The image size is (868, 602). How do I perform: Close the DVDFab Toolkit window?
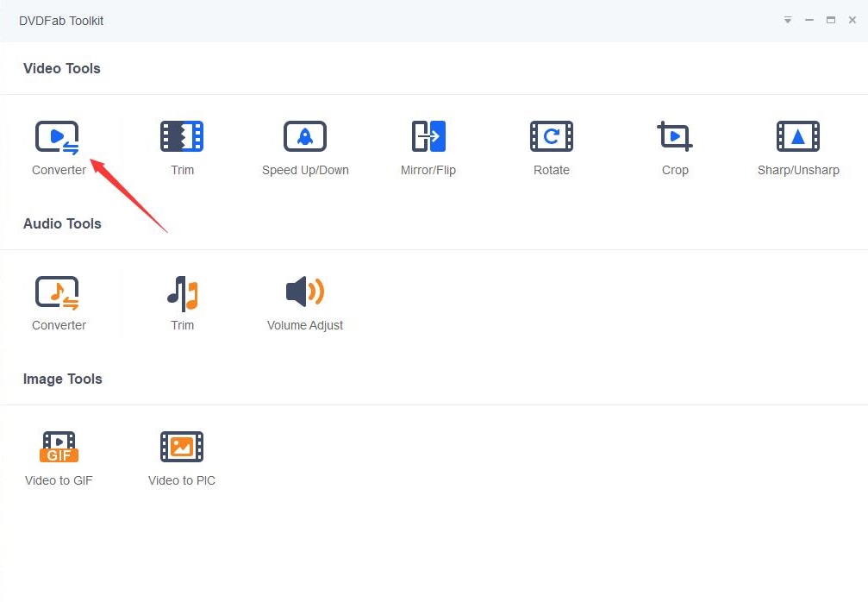(x=852, y=20)
